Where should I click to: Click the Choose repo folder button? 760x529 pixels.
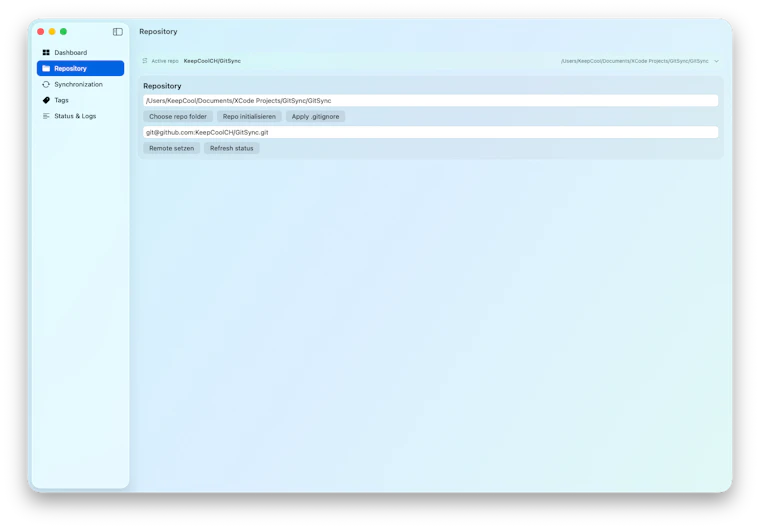coord(178,116)
